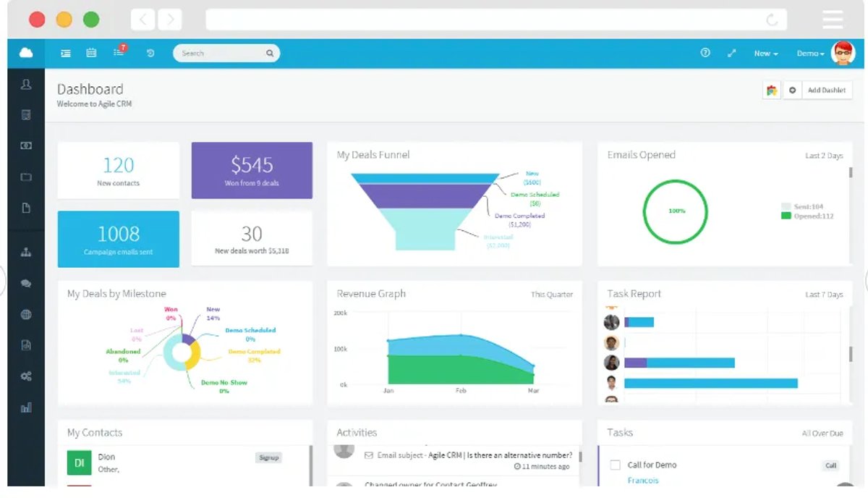Viewport: 868px width, 498px height.
Task: Check the Call for Demo task checkbox
Action: tap(616, 465)
